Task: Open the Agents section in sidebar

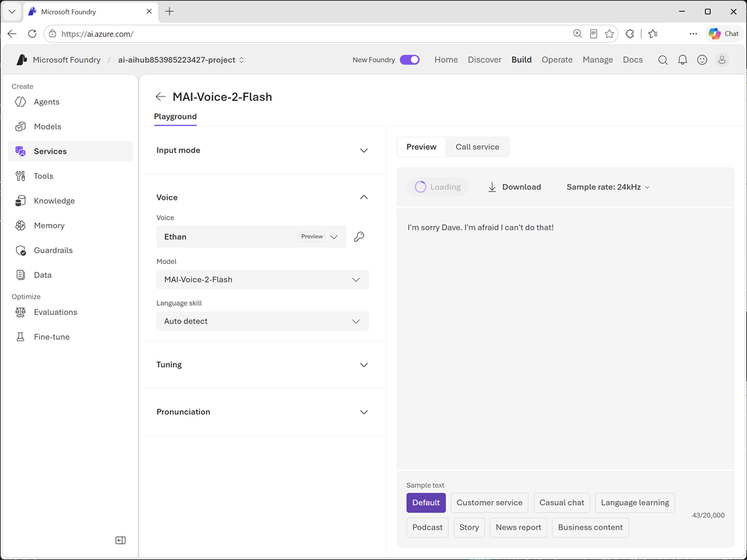Action: click(x=70, y=101)
